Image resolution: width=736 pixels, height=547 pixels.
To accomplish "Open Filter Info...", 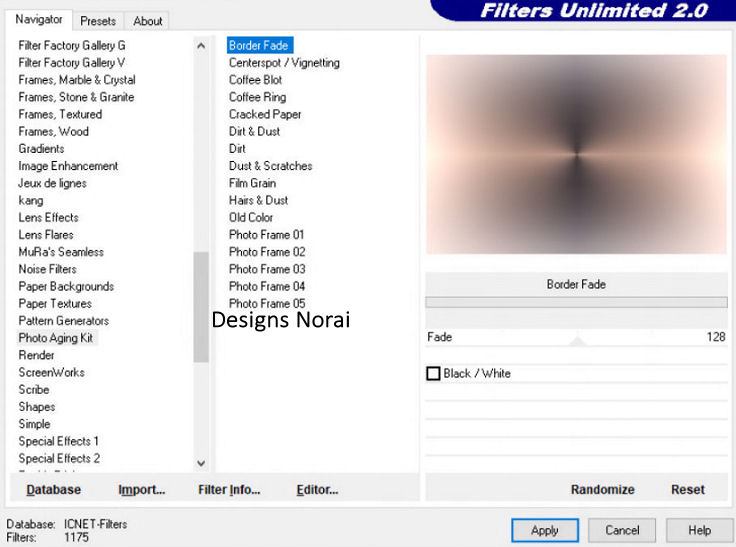I will coord(229,490).
